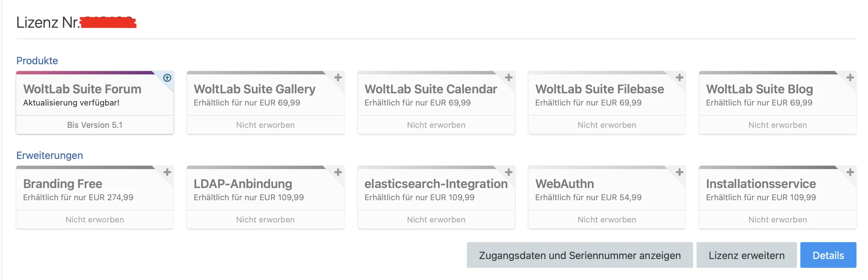Add WebAuthn extension via plus icon
Screen dimensions: 868x280
[x=680, y=172]
